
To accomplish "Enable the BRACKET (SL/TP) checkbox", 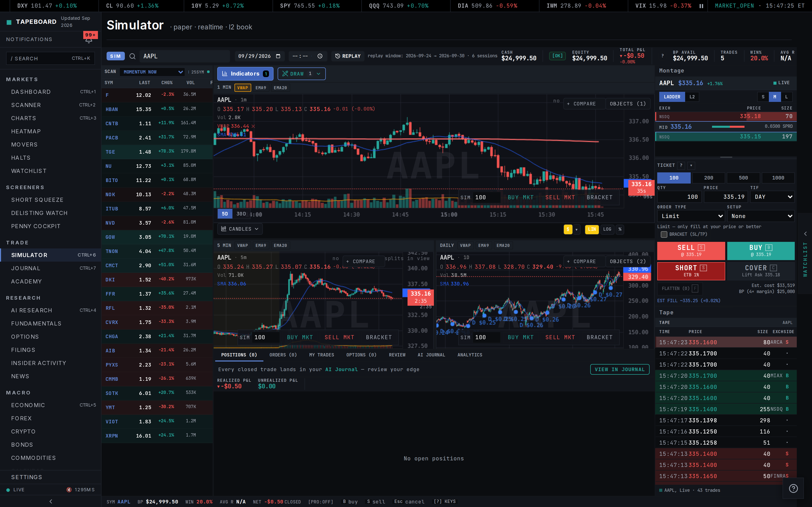I will [x=664, y=234].
